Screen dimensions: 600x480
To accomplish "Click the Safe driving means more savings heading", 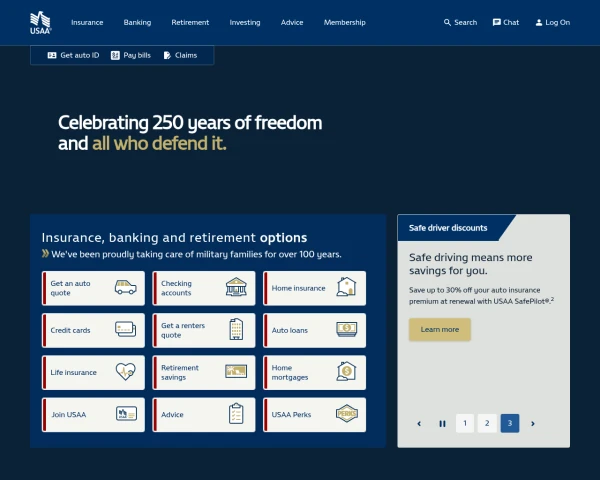I will [471, 264].
